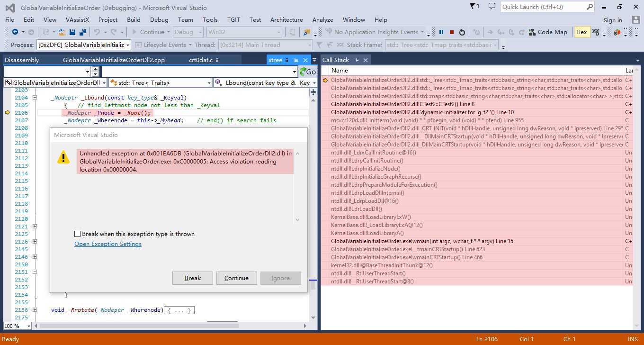644x345 pixels.
Task: Click the Break All pause icon
Action: pyautogui.click(x=441, y=32)
